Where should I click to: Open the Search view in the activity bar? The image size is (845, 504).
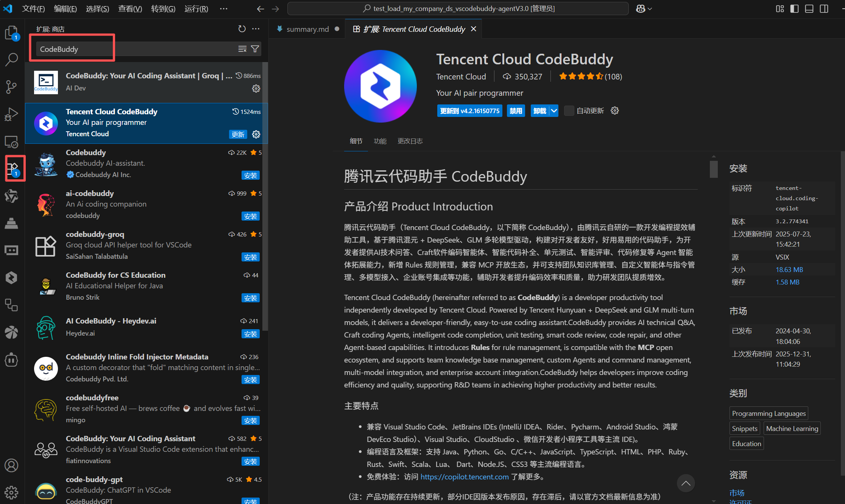coord(11,59)
